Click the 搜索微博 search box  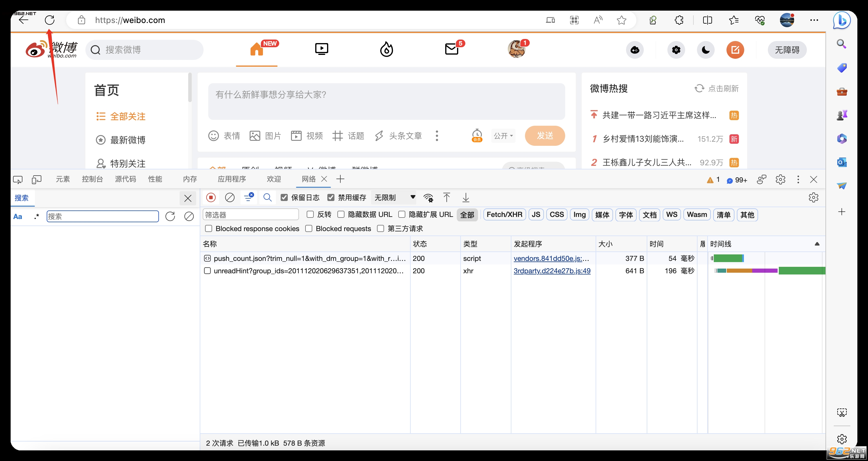[144, 50]
